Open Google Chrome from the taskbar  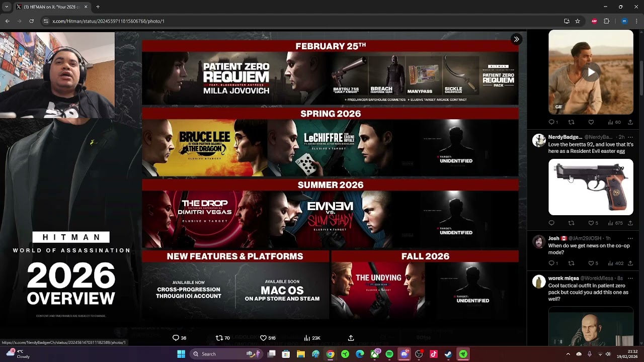coord(330,354)
